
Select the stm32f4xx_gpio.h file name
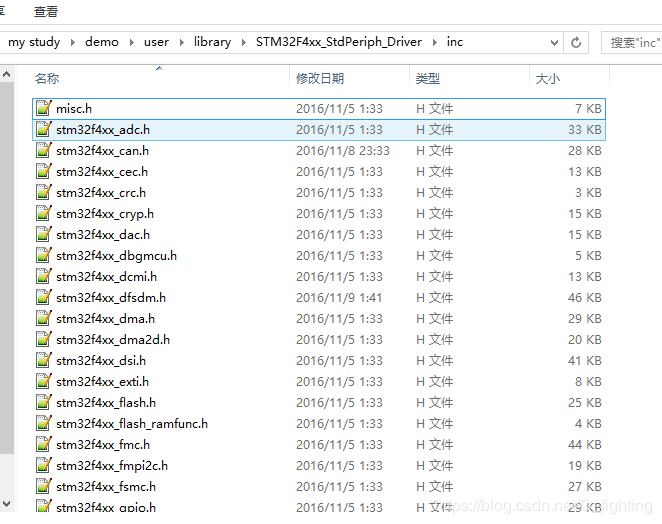106,507
